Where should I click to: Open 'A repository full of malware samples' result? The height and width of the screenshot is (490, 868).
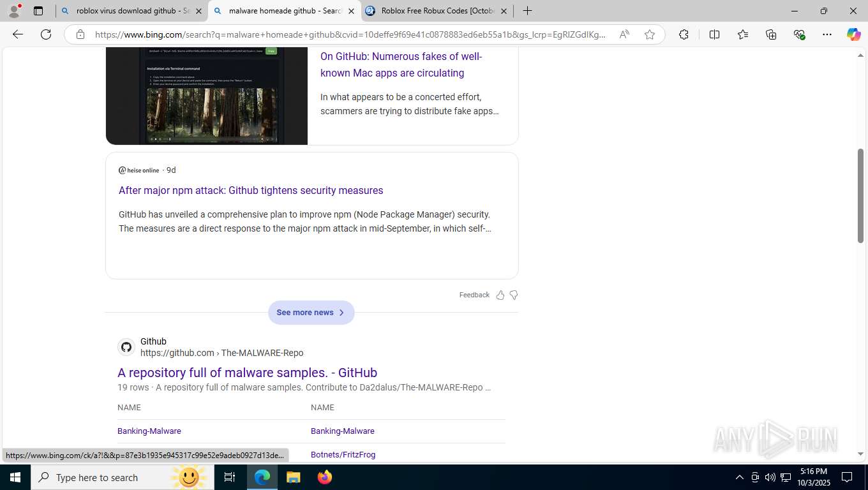click(x=247, y=373)
